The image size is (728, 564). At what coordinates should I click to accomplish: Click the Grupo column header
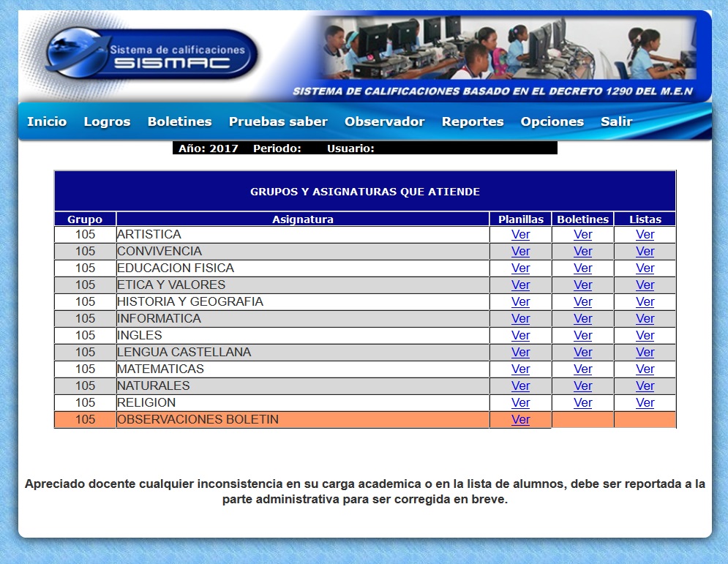pos(85,219)
